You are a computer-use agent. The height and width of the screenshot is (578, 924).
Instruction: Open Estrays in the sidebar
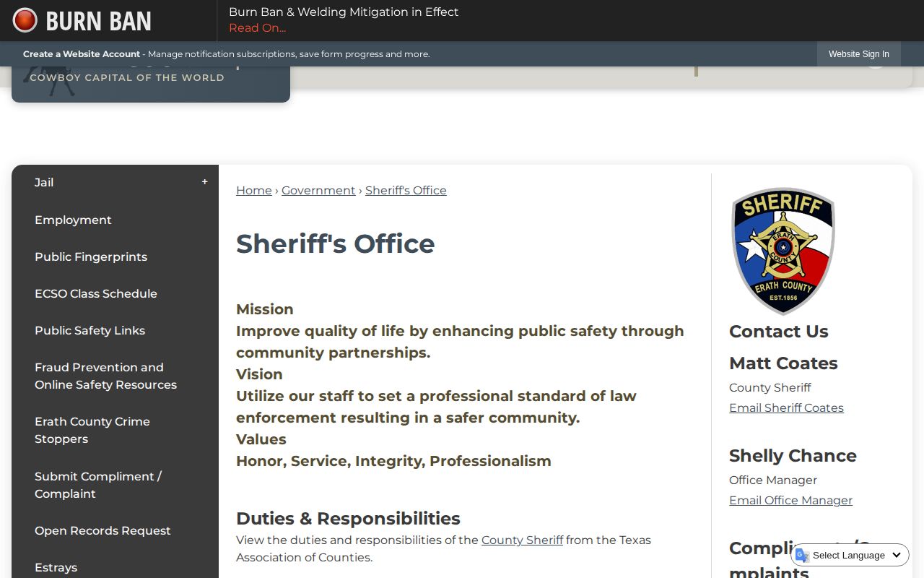56,567
